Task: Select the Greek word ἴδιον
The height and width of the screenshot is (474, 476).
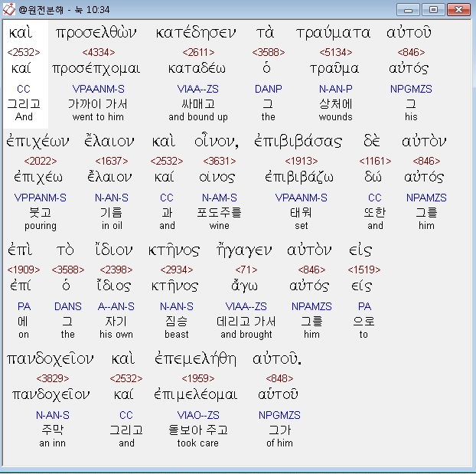Action: [x=113, y=250]
